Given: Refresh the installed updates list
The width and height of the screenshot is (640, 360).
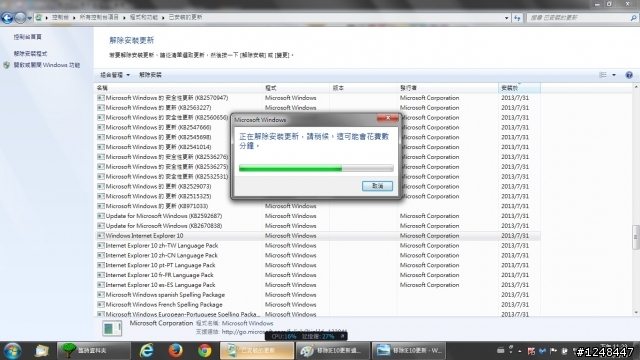Looking at the screenshot, I should pos(517,18).
